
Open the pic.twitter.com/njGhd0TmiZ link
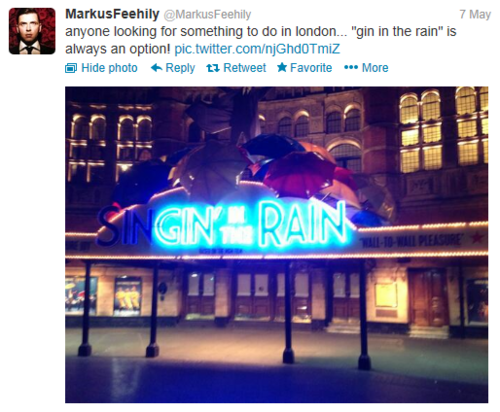(x=257, y=49)
